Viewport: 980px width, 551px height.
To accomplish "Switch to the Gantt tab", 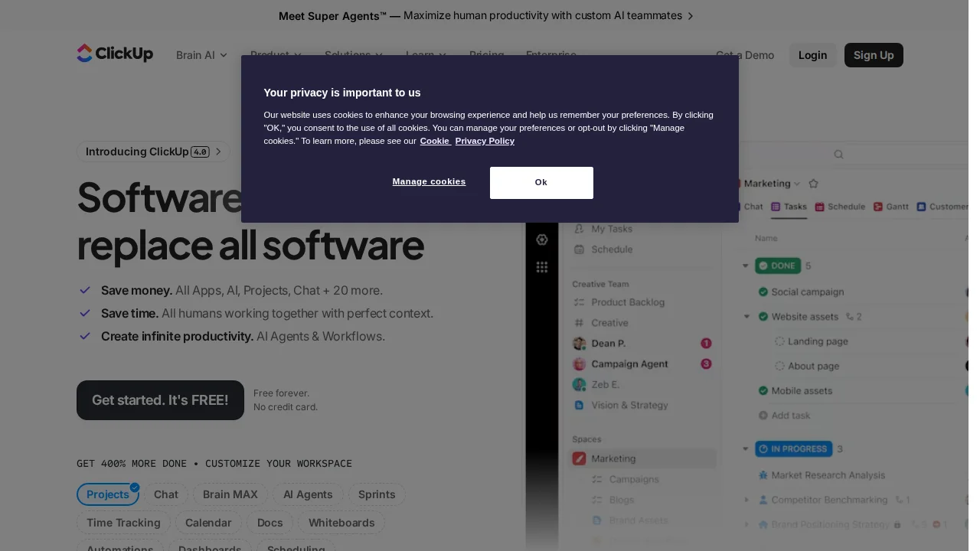I will [891, 207].
